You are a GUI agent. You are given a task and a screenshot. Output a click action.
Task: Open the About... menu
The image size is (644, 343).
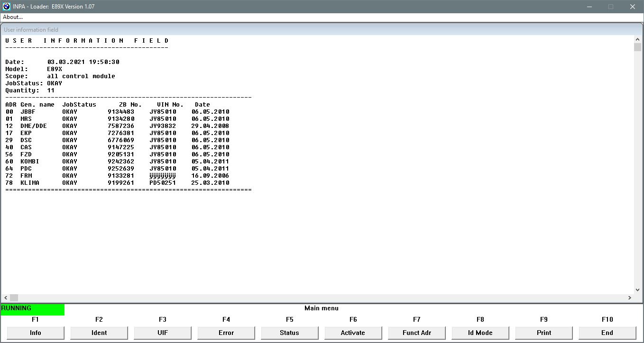[x=13, y=17]
